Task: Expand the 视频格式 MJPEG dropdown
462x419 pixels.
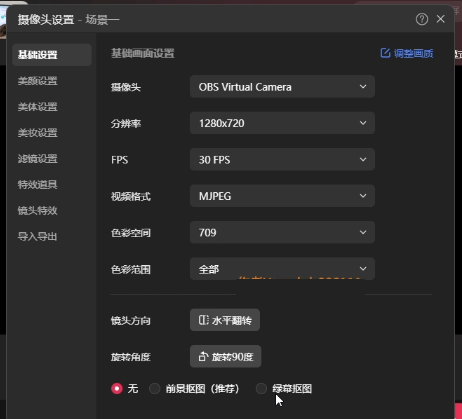Action: pos(282,196)
